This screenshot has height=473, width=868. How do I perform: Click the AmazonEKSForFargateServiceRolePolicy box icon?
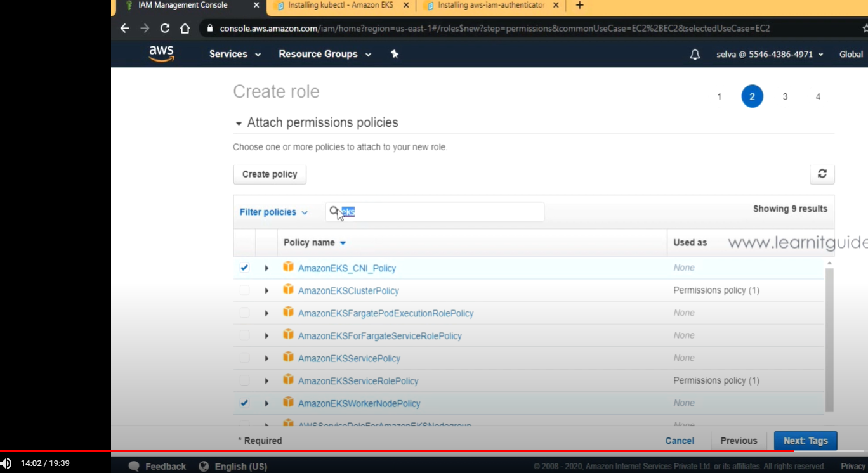coord(288,335)
